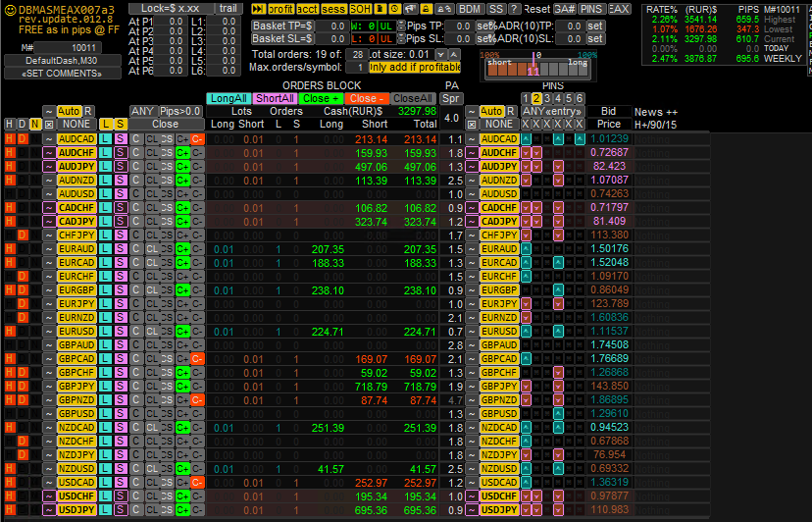The width and height of the screenshot is (812, 522).
Task: Click the tilde header button left of left Auto
Action: click(49, 112)
